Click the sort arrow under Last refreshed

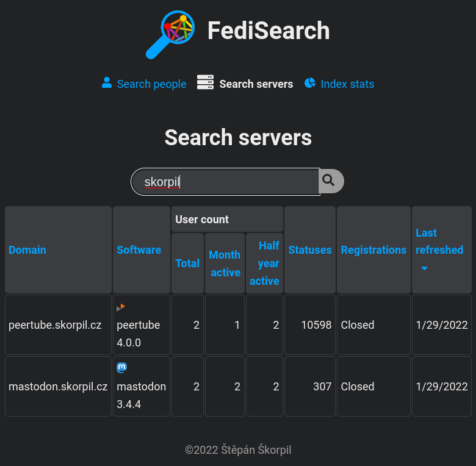(x=424, y=268)
